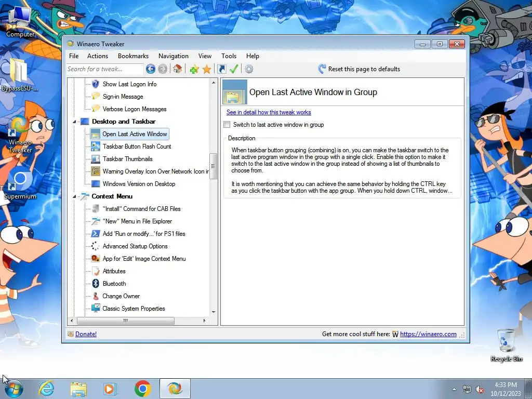This screenshot has height=399, width=532.
Task: Select the BypassESU folder on desktop
Action: (19, 75)
